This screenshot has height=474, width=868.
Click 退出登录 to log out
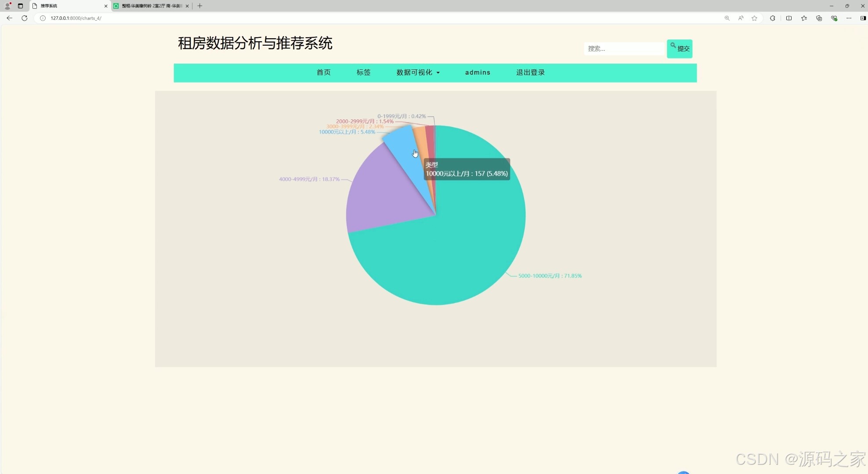click(530, 72)
